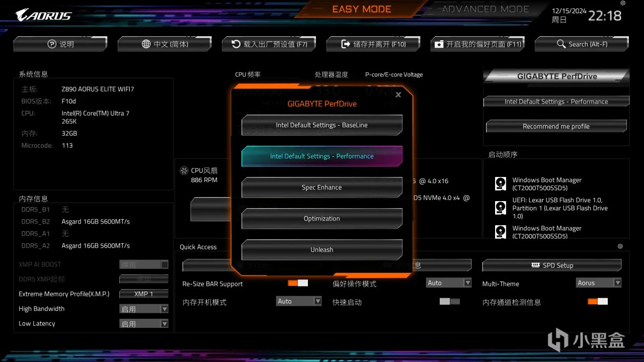Viewport: 644px width, 362px height.
Task: Open the Multi-Theme Aorus dropdown
Action: (x=599, y=283)
